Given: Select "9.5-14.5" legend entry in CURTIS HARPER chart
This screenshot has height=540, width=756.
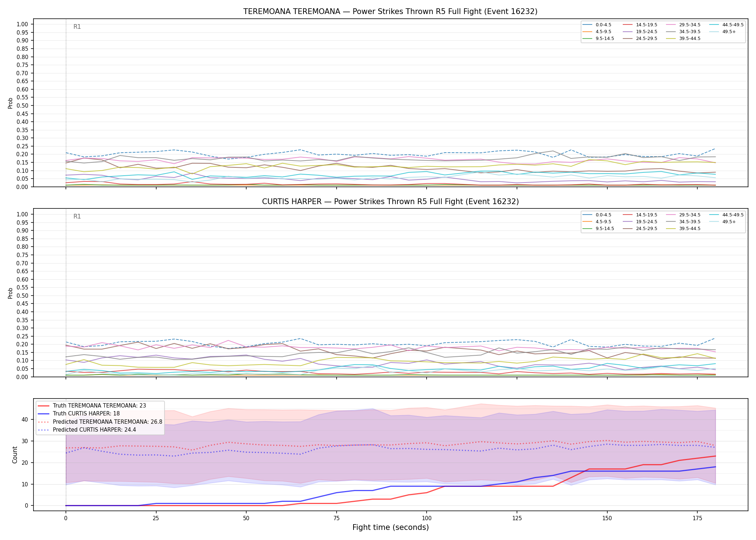Looking at the screenshot, I should 598,229.
